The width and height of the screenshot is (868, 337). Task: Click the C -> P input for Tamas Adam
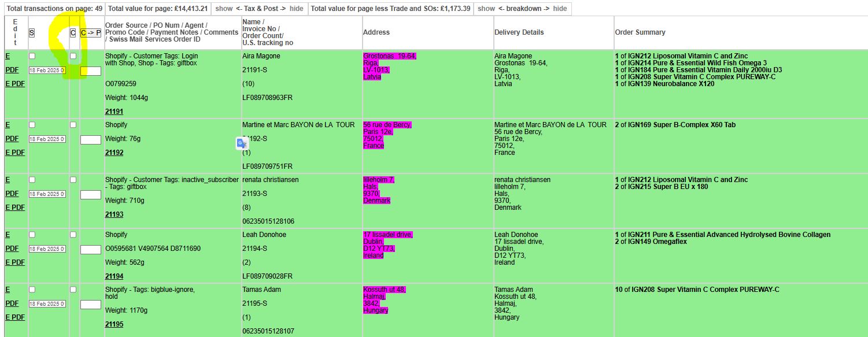coord(91,305)
